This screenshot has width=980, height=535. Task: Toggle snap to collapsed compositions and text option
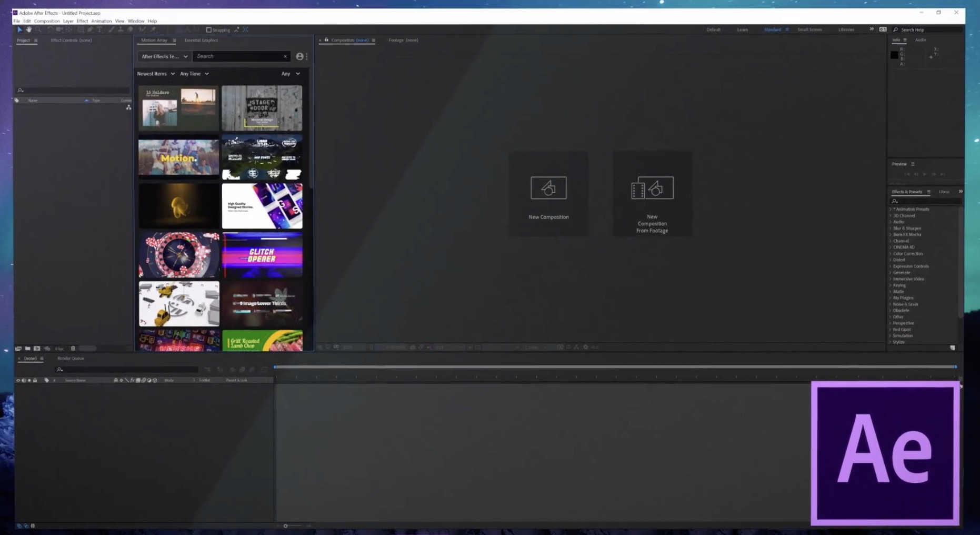coord(245,29)
